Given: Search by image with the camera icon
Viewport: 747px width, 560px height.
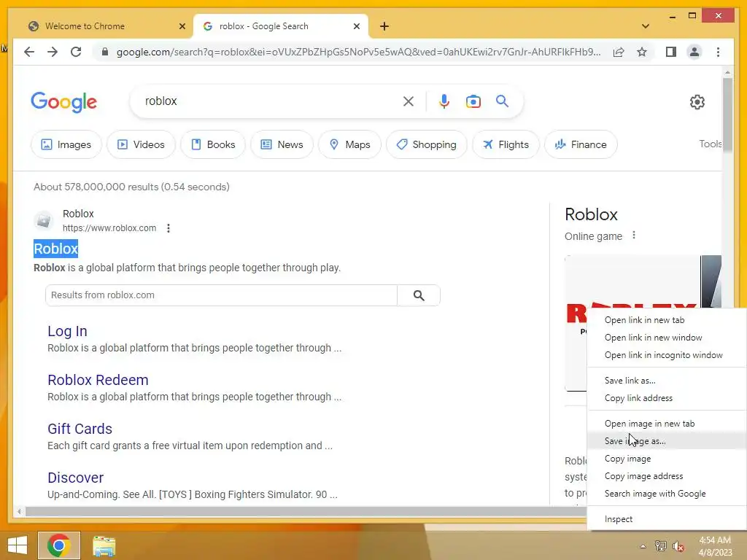Looking at the screenshot, I should tap(473, 101).
